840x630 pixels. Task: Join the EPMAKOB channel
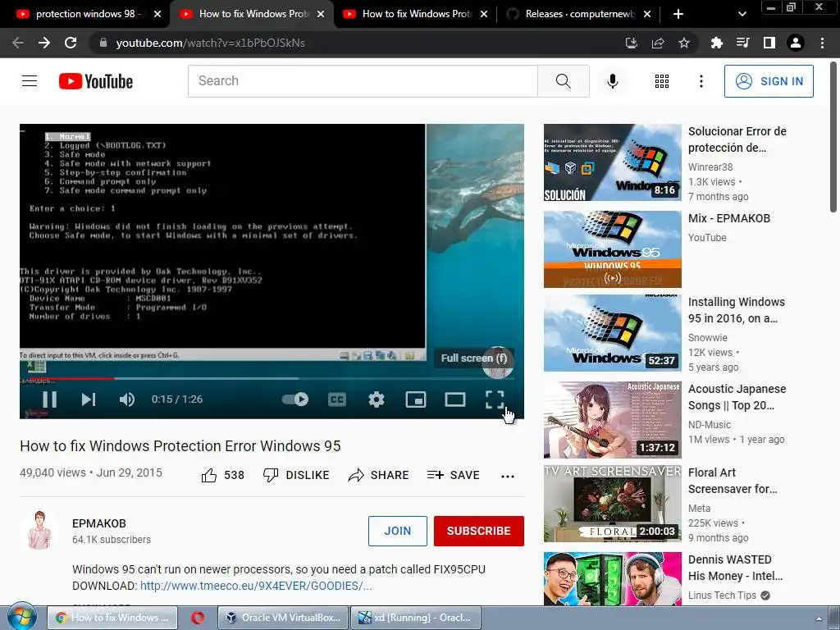(398, 531)
